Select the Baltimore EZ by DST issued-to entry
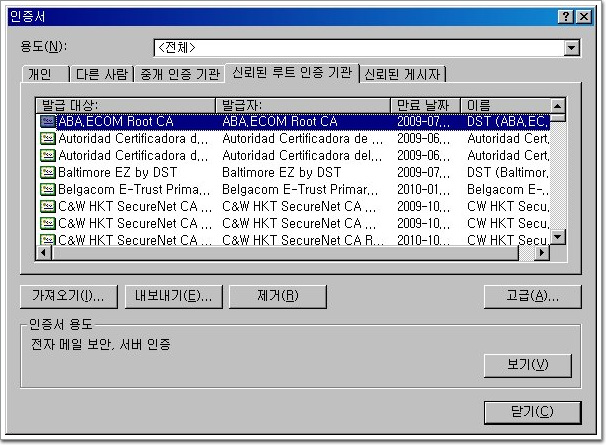This screenshot has height=445, width=606. (117, 172)
